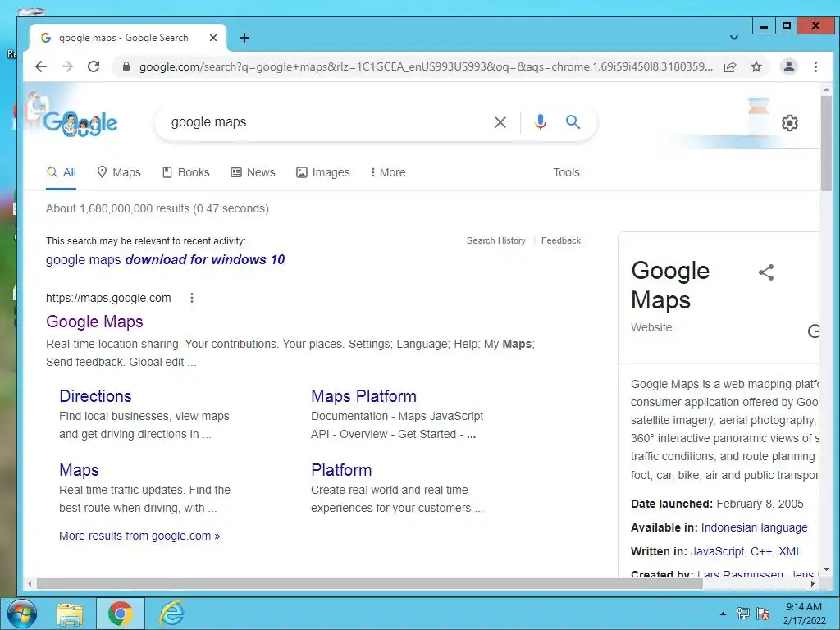Open the Search History link
Viewport: 840px width, 630px height.
(496, 240)
